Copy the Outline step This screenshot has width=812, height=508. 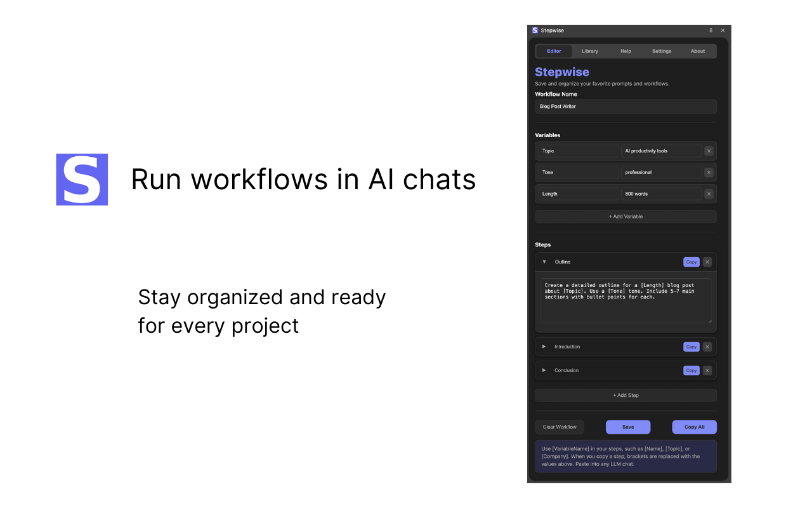[691, 262]
